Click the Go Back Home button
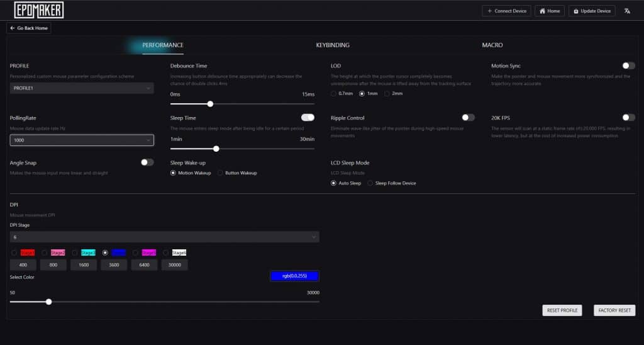This screenshot has width=644, height=345. pos(29,28)
